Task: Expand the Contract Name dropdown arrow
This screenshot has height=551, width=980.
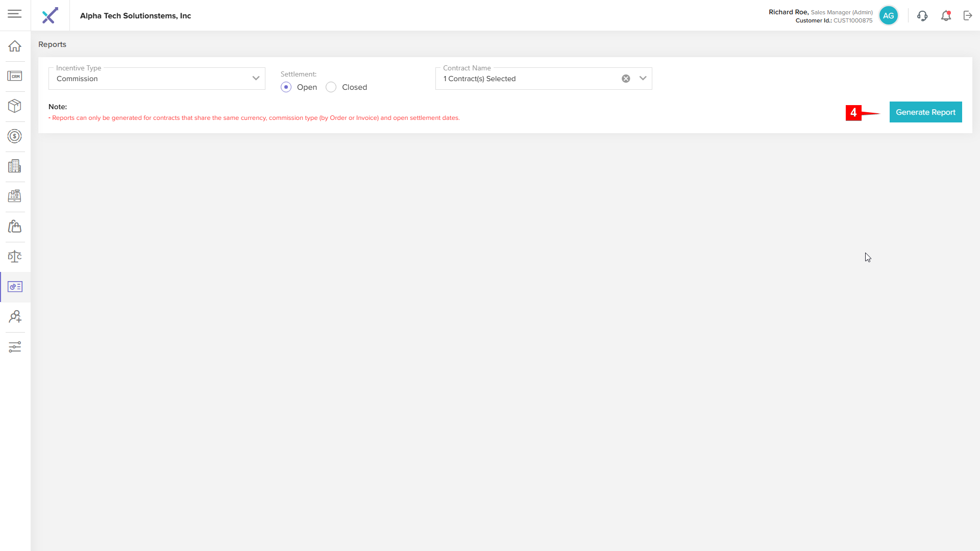Action: [643, 79]
